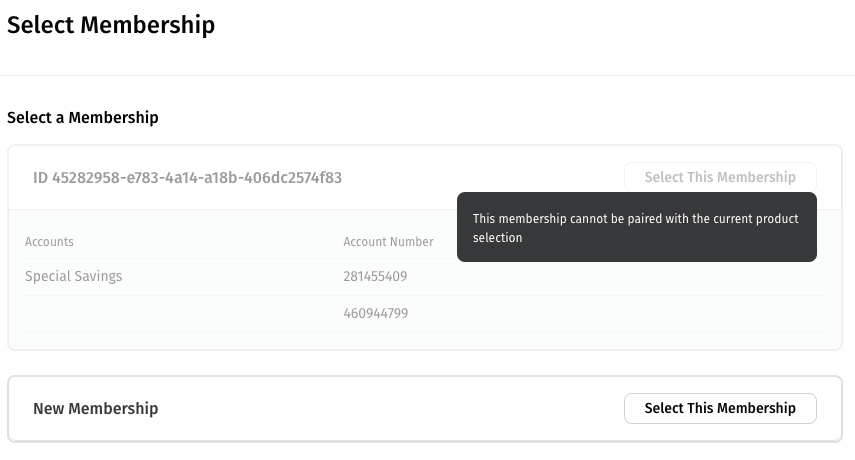Click the Select Membership page title
855x460 pixels.
click(111, 25)
